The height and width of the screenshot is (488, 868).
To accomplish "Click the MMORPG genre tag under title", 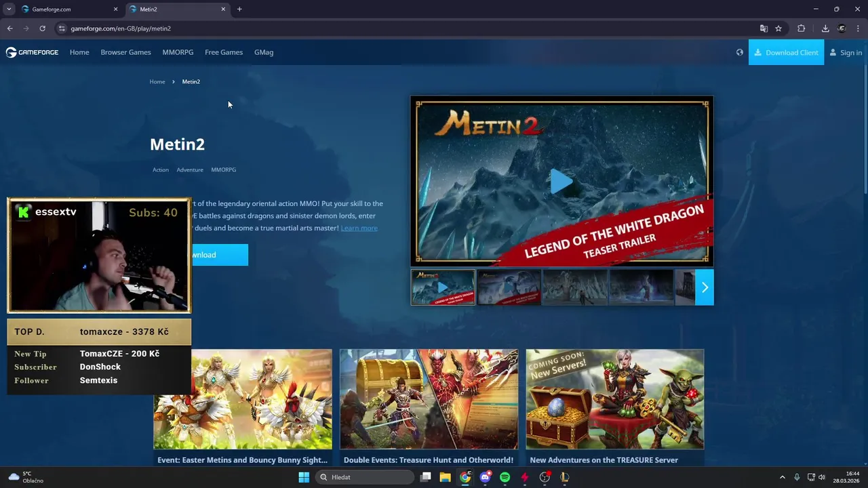I will click(224, 169).
